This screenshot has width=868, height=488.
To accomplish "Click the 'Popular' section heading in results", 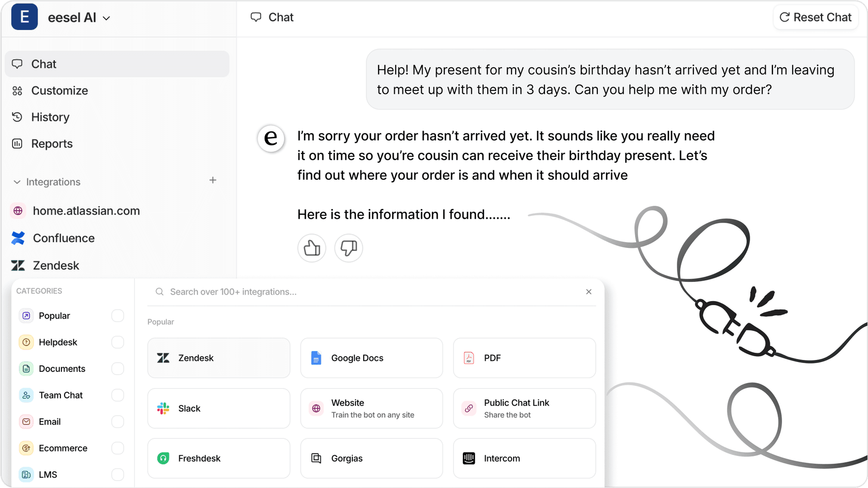I will click(x=161, y=322).
